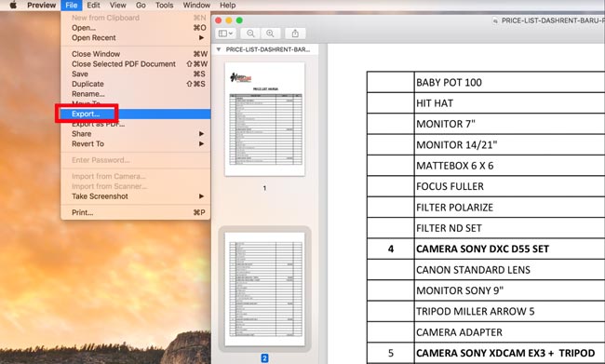Click FILTER ND SET table cell
605x364 pixels.
tap(509, 228)
